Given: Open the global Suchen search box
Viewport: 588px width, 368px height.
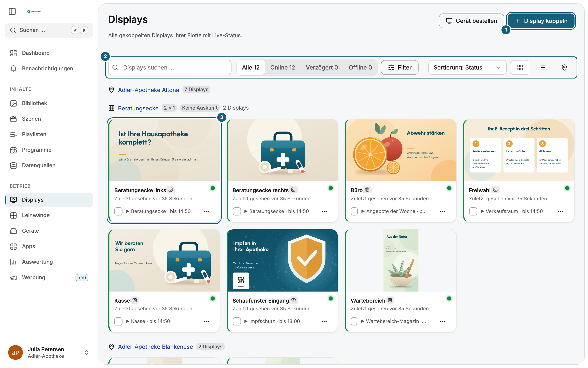Looking at the screenshot, I should click(x=49, y=30).
